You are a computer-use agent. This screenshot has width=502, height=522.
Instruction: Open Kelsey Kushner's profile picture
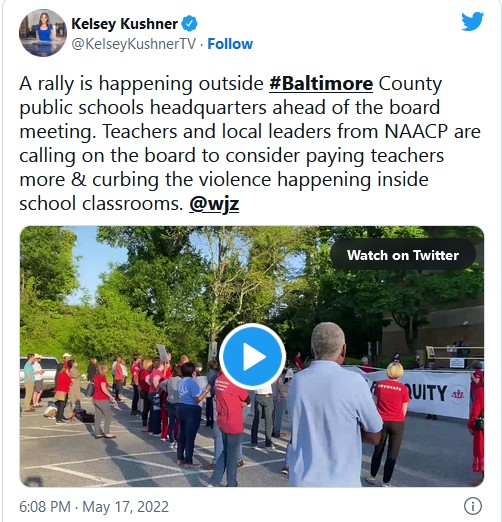point(43,33)
